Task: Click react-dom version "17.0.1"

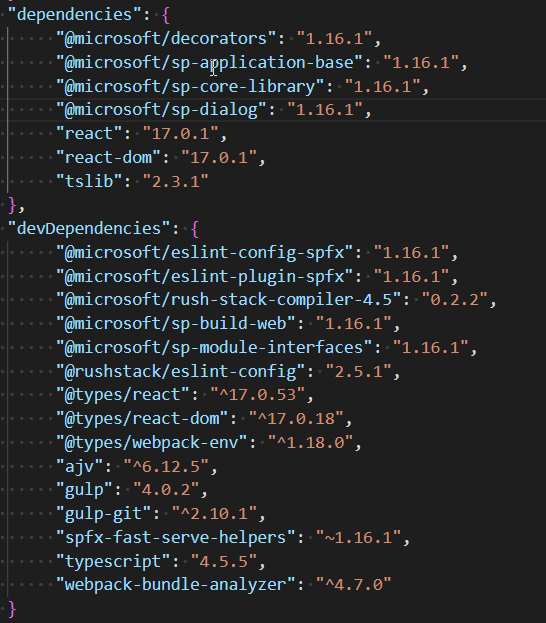Action: [219, 157]
